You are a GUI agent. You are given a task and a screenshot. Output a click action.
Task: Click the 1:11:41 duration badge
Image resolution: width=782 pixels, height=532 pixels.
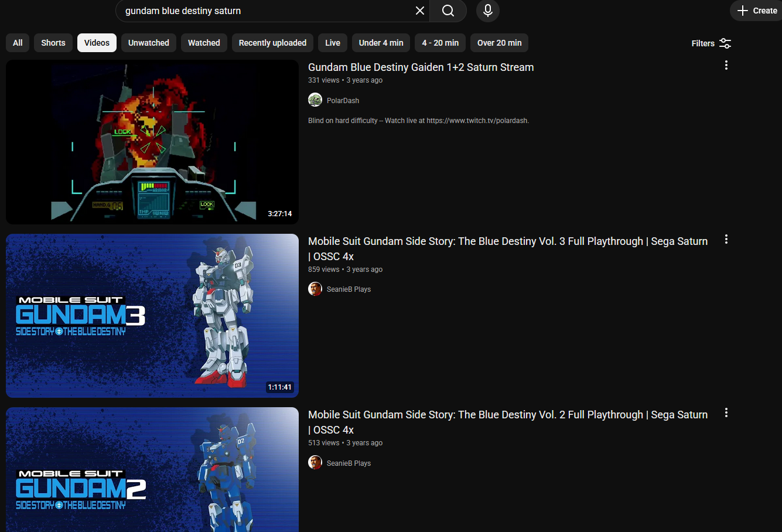280,387
